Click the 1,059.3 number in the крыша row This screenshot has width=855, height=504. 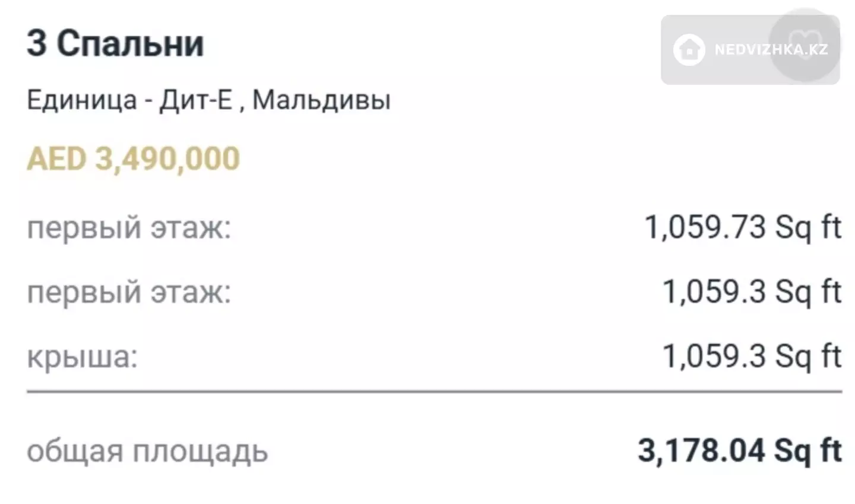714,356
